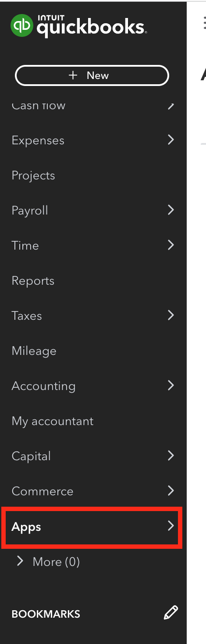Expand the Accounting submenu arrow

click(171, 386)
